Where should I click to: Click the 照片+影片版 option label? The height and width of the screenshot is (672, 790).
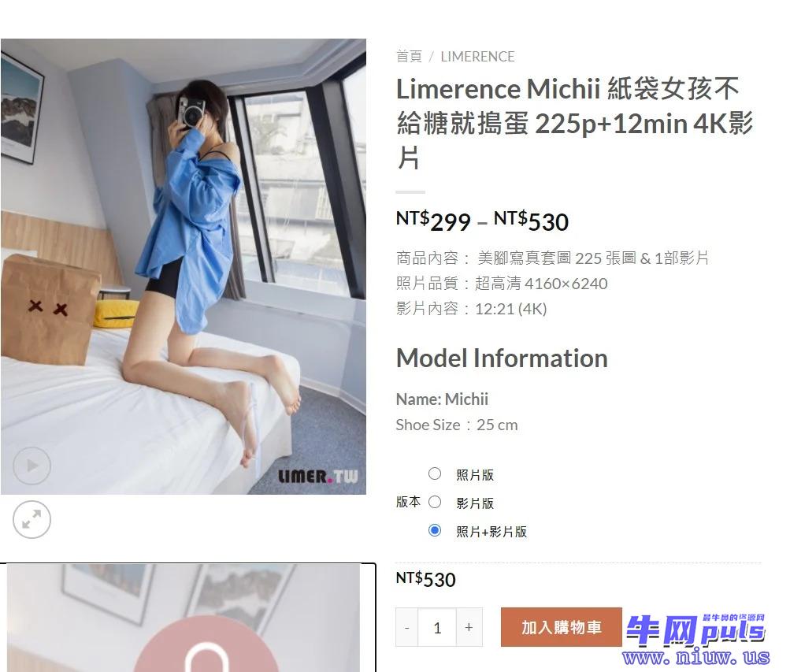click(491, 532)
